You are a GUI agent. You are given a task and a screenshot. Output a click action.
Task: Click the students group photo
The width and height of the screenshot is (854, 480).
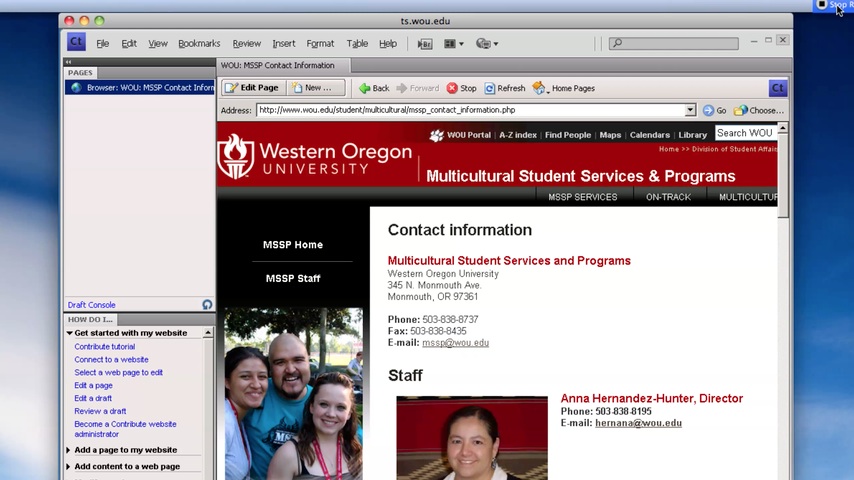click(x=294, y=394)
